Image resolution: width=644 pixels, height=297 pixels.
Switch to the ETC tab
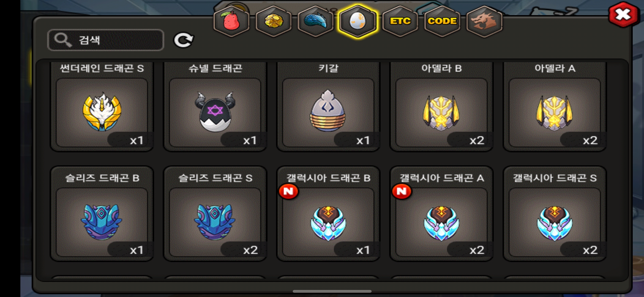(400, 21)
